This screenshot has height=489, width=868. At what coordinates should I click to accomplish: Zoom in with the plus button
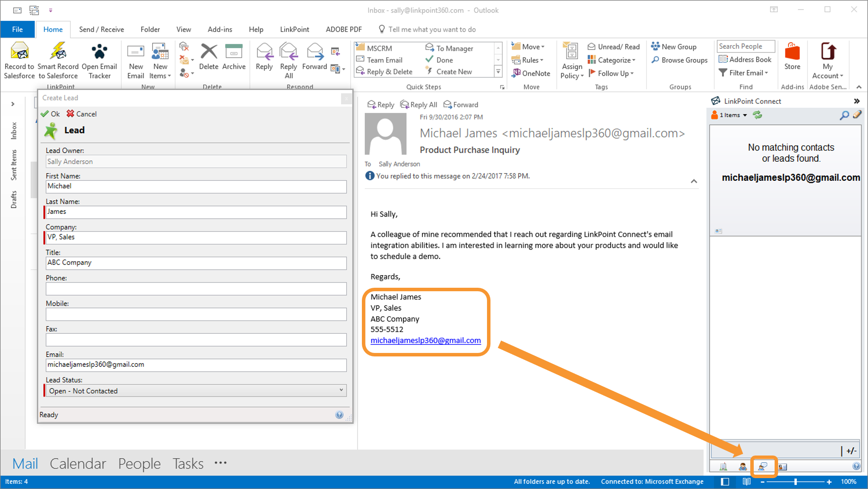tap(829, 482)
